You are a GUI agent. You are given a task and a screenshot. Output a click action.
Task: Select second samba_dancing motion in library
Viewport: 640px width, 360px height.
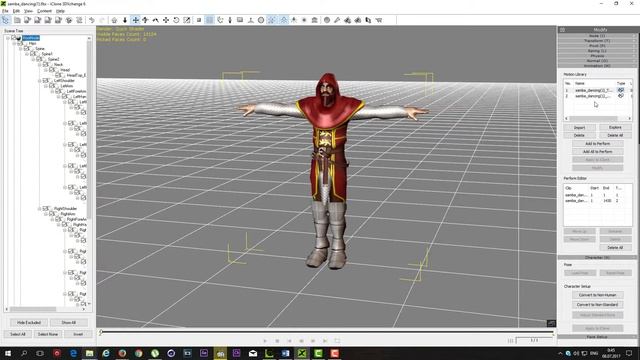593,96
